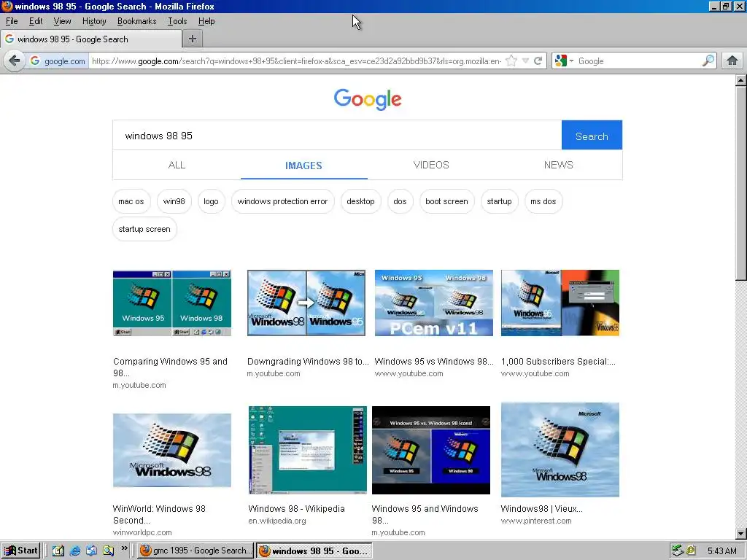
Task: Click 'Windows98 | Vieux...' title link
Action: point(542,508)
